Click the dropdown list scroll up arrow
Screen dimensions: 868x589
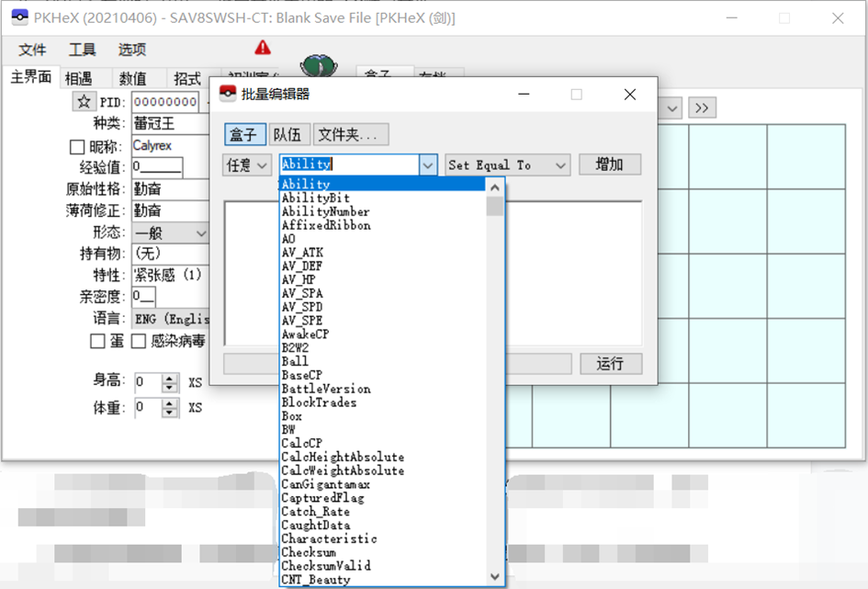tap(495, 187)
